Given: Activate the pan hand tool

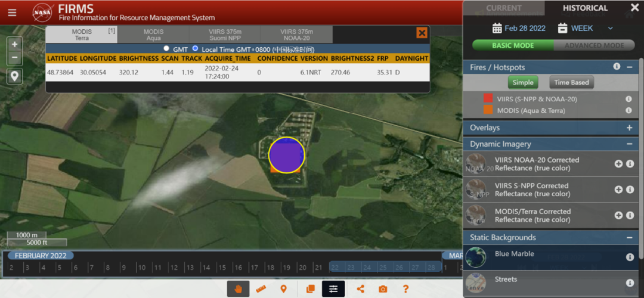Looking at the screenshot, I should coord(238,289).
